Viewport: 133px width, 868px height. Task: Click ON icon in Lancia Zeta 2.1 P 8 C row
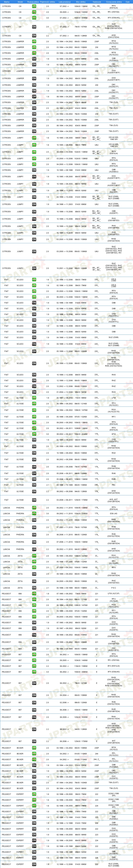point(34,588)
